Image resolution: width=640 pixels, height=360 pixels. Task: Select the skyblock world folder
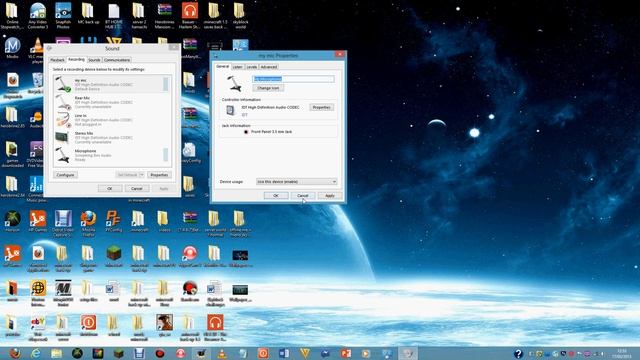240,16
